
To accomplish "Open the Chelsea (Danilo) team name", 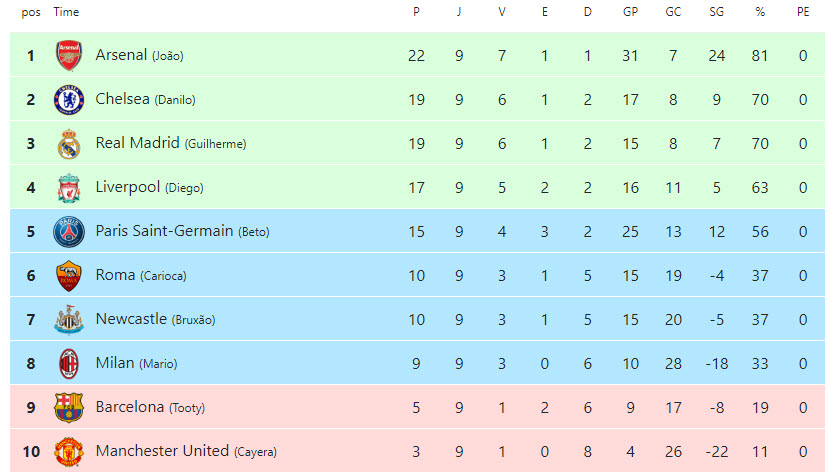I will click(x=145, y=99).
